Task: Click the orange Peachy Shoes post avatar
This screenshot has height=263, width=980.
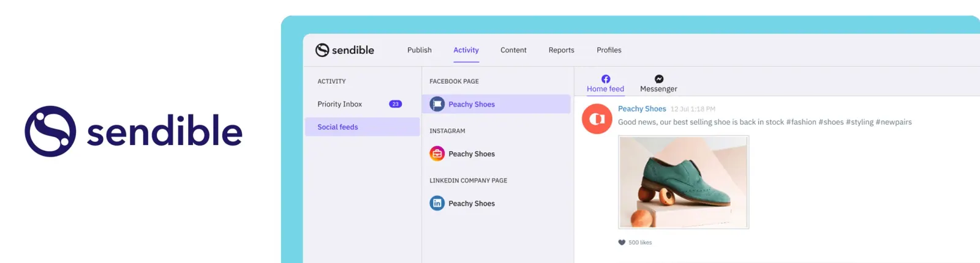Action: tap(597, 119)
